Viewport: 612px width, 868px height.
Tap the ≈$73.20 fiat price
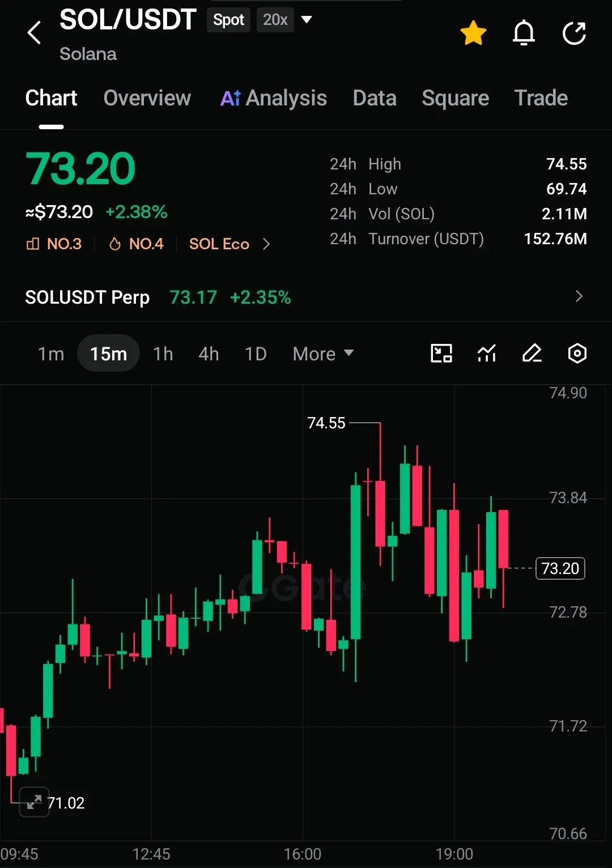[59, 212]
